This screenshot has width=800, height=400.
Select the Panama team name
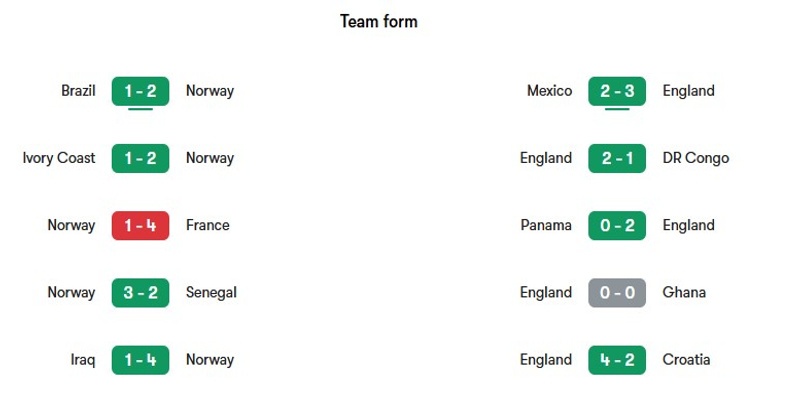(546, 226)
